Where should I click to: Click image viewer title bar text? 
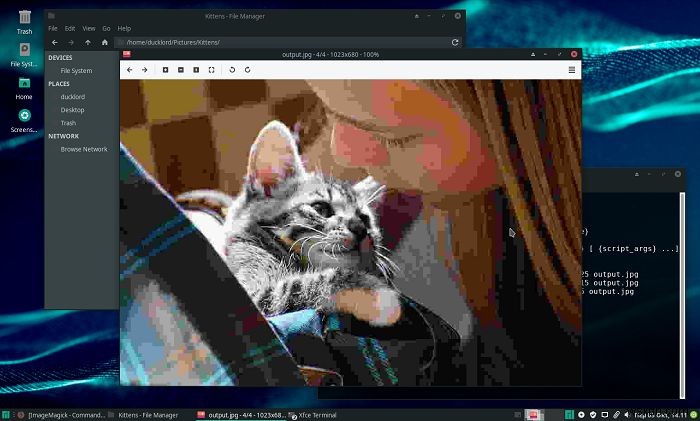pyautogui.click(x=330, y=54)
